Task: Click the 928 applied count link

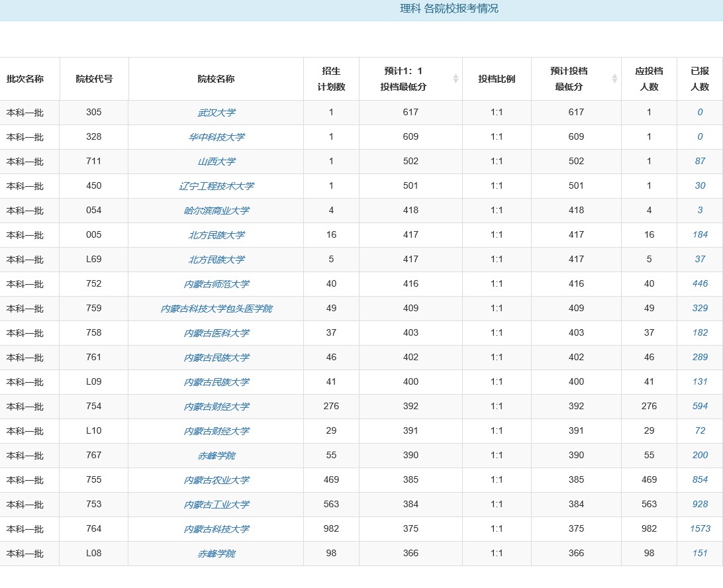Action: (x=700, y=504)
